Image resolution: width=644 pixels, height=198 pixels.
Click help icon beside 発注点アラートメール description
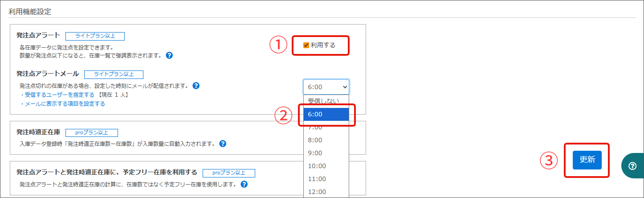coord(196,86)
